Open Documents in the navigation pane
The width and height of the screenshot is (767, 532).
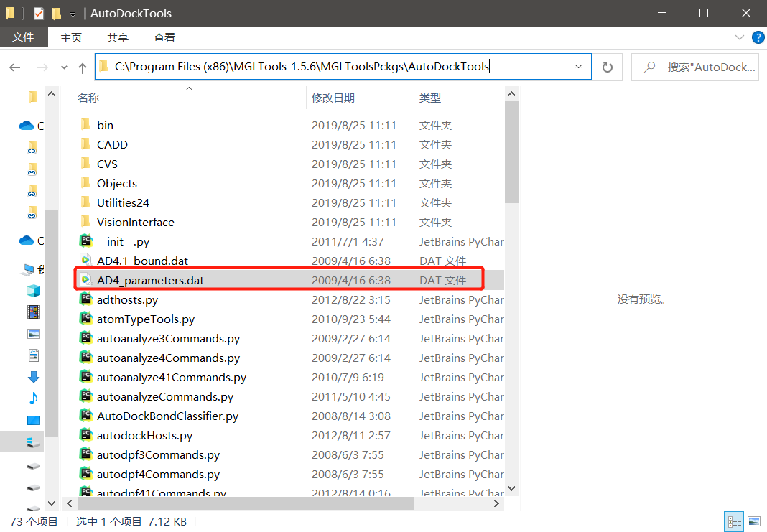tap(33, 355)
